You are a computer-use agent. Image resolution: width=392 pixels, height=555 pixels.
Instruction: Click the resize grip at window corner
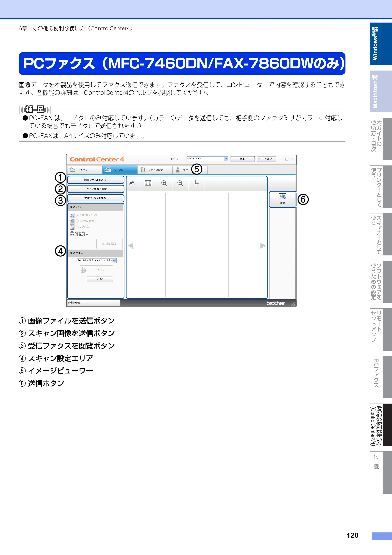coord(293,304)
